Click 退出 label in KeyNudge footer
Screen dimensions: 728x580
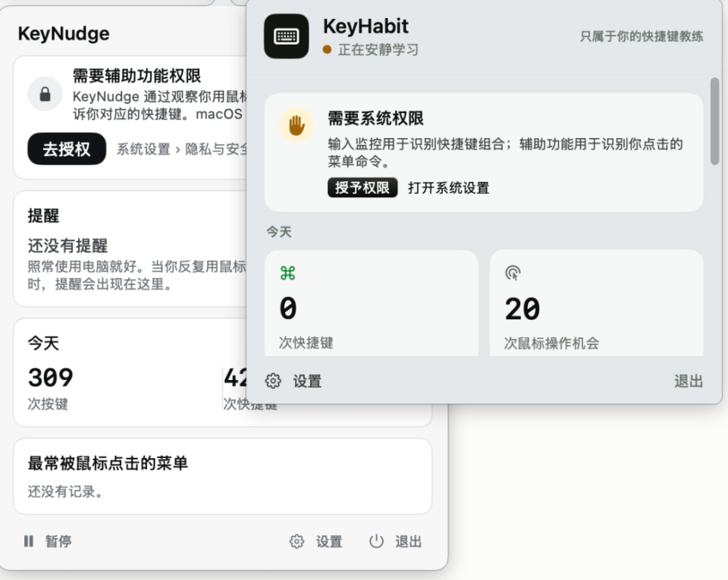pyautogui.click(x=408, y=541)
